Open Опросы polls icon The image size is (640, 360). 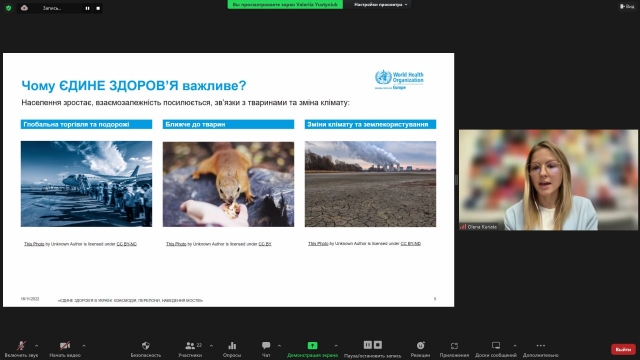tap(232, 346)
